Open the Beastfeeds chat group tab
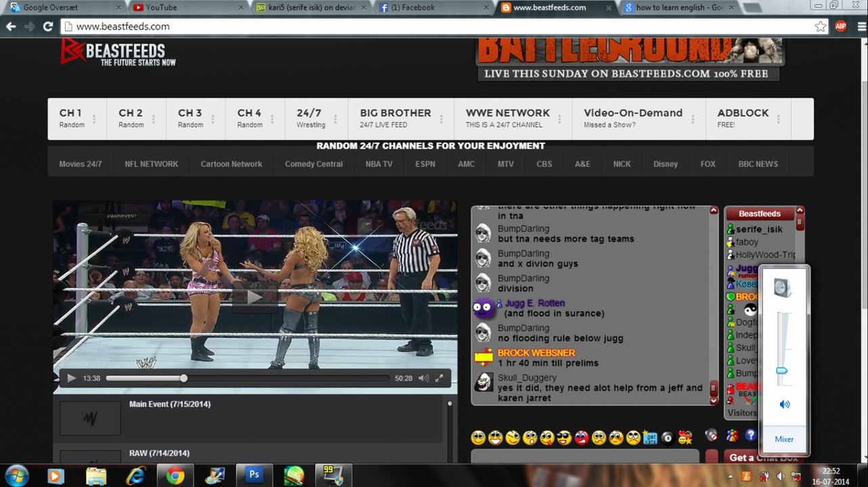 click(x=760, y=214)
